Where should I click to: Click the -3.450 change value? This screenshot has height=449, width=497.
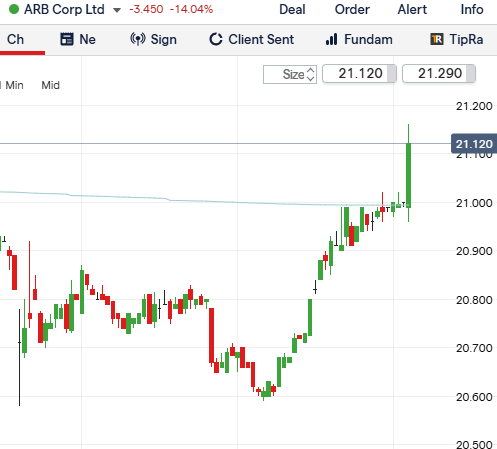[146, 9]
